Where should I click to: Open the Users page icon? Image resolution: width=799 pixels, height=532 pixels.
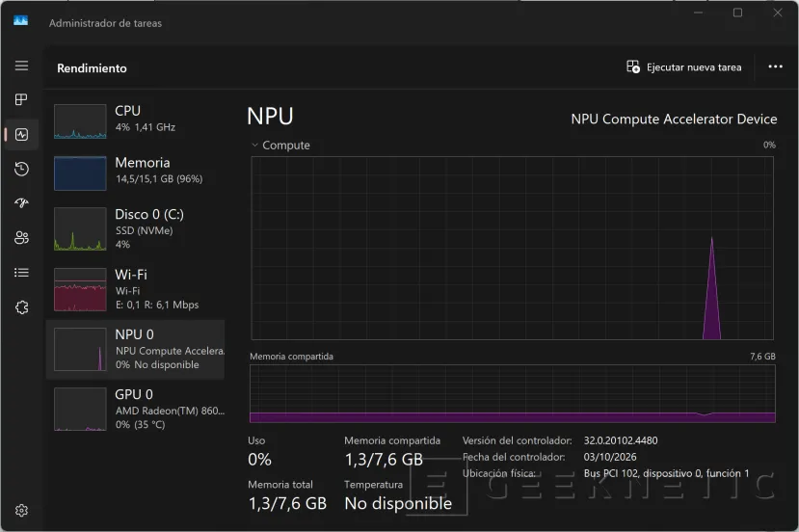(x=21, y=238)
